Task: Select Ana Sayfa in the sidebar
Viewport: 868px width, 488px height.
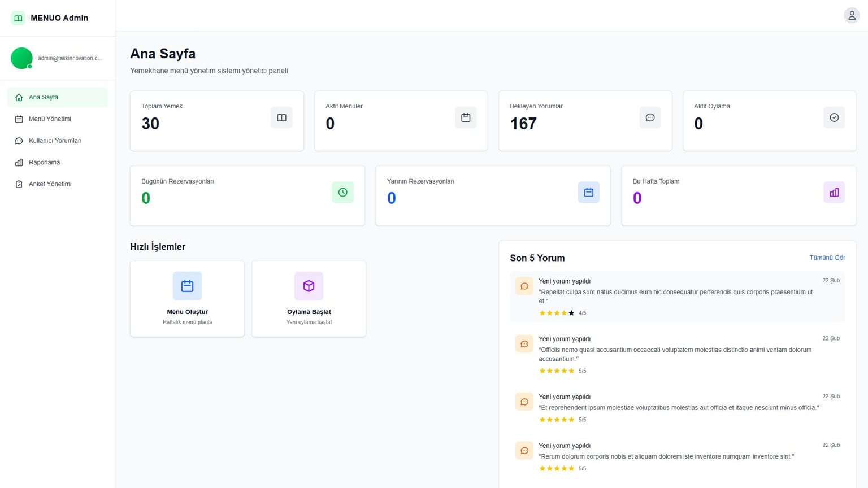Action: pos(58,97)
